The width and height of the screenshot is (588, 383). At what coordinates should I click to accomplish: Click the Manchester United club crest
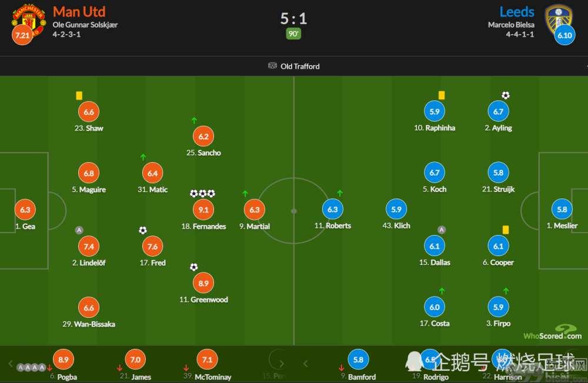pos(29,21)
